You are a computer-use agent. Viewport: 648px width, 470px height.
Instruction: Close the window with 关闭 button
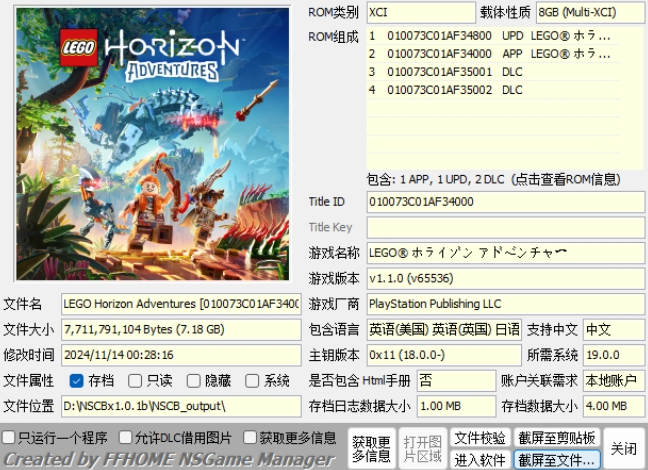pyautogui.click(x=624, y=449)
